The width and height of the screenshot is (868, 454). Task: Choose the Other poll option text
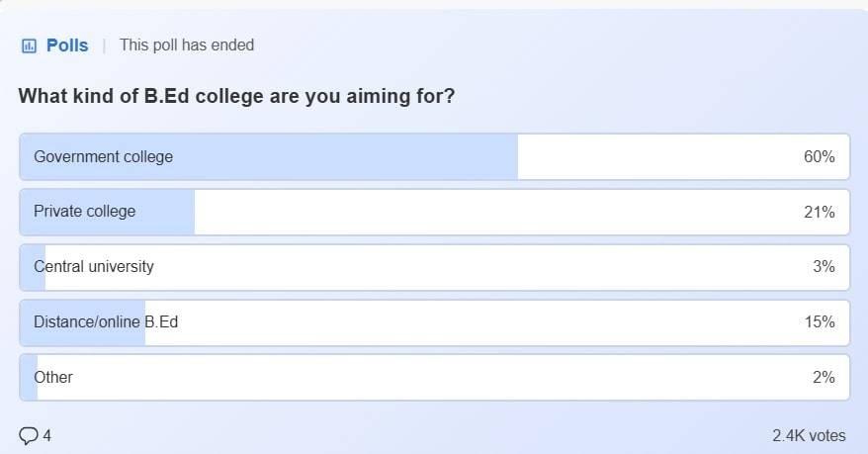[x=53, y=378]
